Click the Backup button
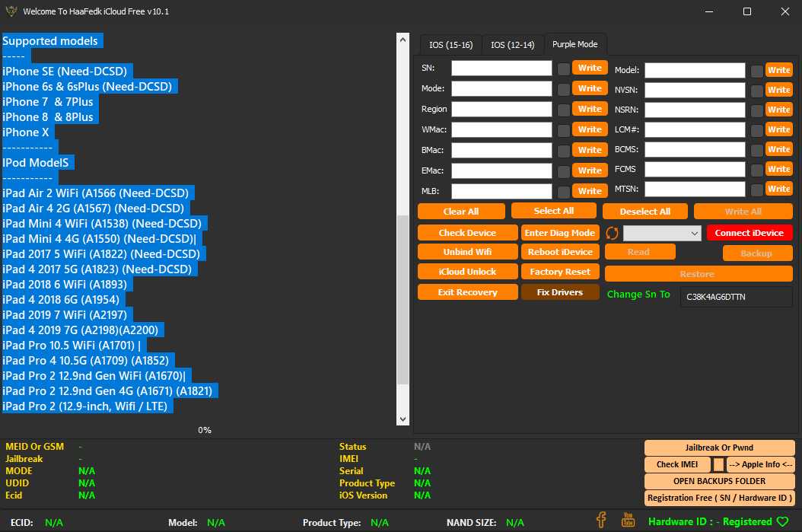This screenshot has width=802, height=532. pos(758,253)
